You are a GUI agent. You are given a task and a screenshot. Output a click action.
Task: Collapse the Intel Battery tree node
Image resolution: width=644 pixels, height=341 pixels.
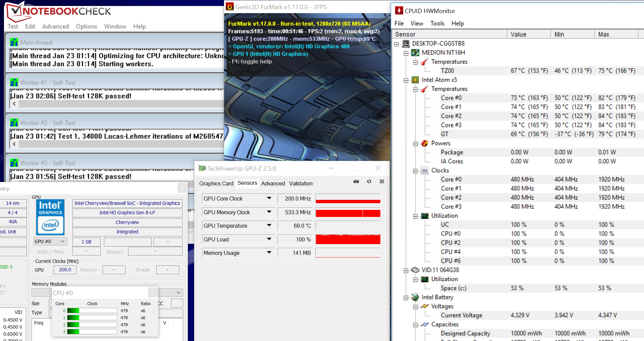406,297
